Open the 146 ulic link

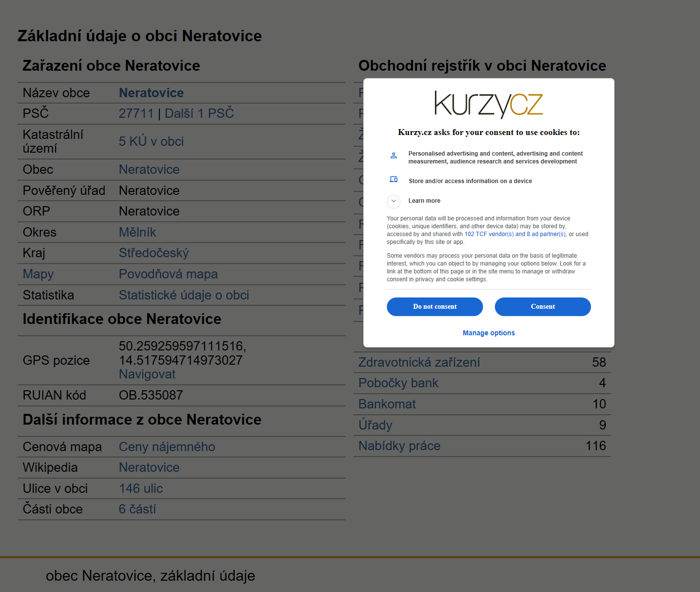(141, 488)
